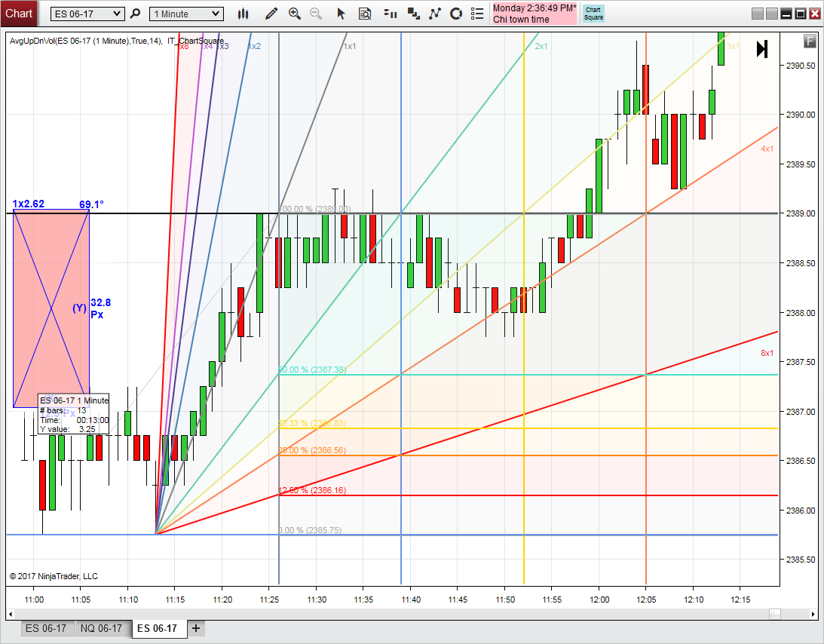824x644 pixels.
Task: Click the bar style candlestick icon
Action: click(x=243, y=14)
